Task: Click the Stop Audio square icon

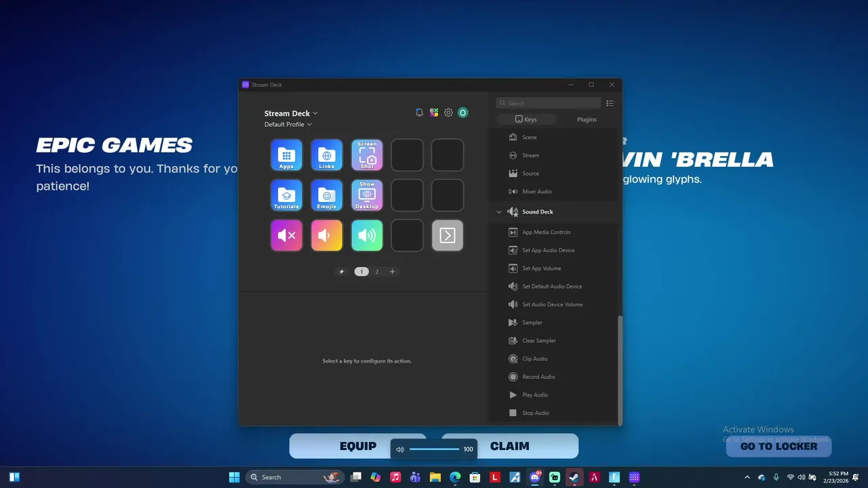Action: coord(513,413)
